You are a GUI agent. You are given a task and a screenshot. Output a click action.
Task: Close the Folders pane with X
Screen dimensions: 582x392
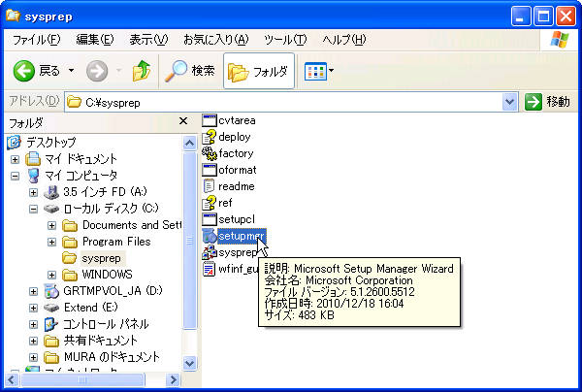[183, 121]
